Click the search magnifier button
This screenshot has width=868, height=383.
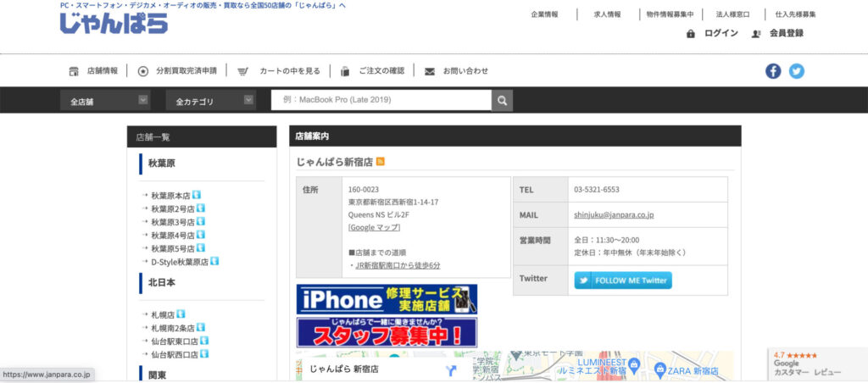(502, 100)
